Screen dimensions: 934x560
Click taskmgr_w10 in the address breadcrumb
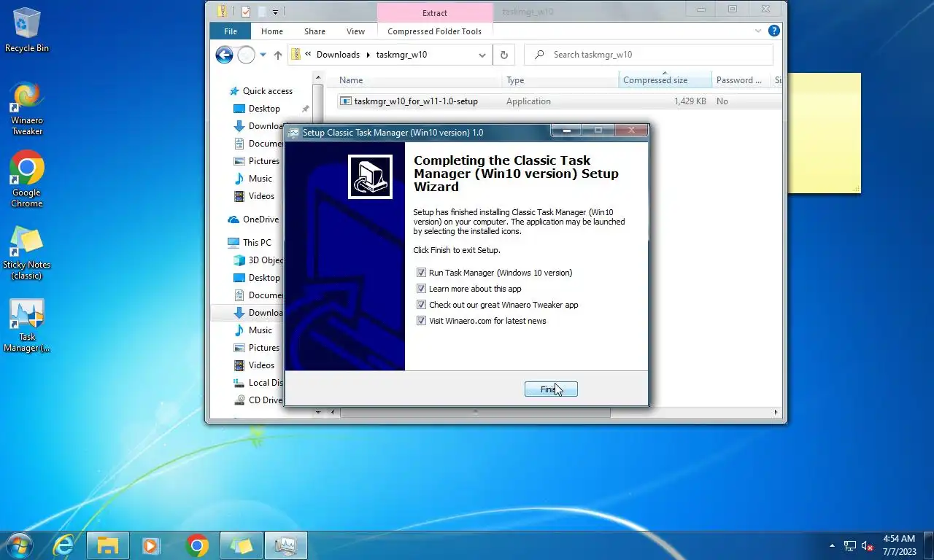402,55
